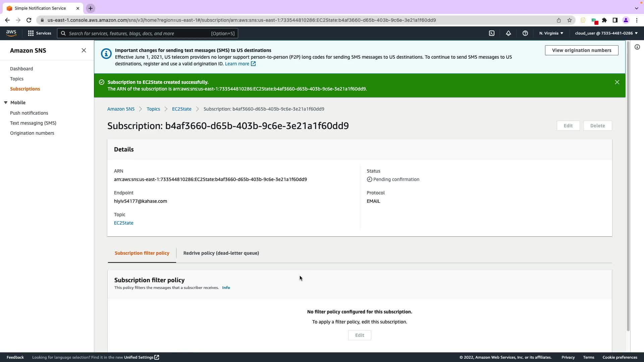The image size is (644, 362).
Task: Reload the page in browser toolbar
Action: pyautogui.click(x=29, y=20)
